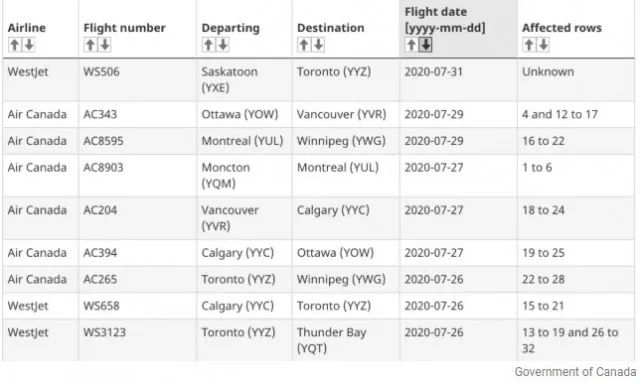
Task: Sort Airline column ascending
Action: pyautogui.click(x=15, y=45)
